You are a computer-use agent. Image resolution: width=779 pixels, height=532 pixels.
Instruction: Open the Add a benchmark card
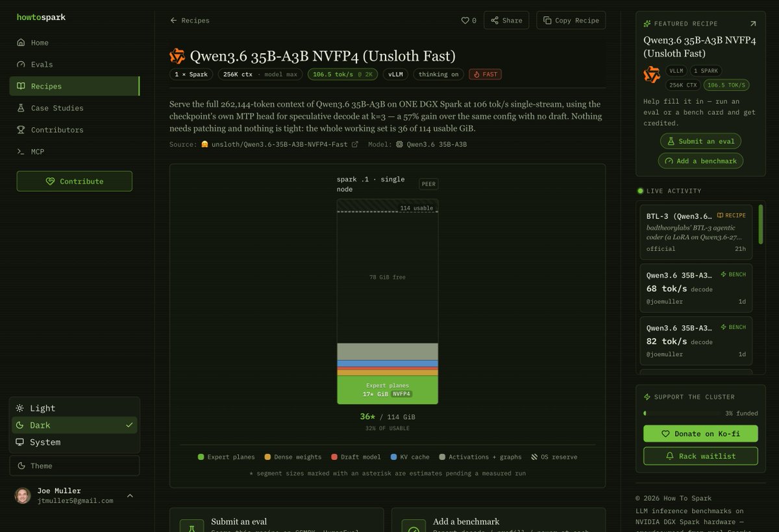click(x=499, y=520)
